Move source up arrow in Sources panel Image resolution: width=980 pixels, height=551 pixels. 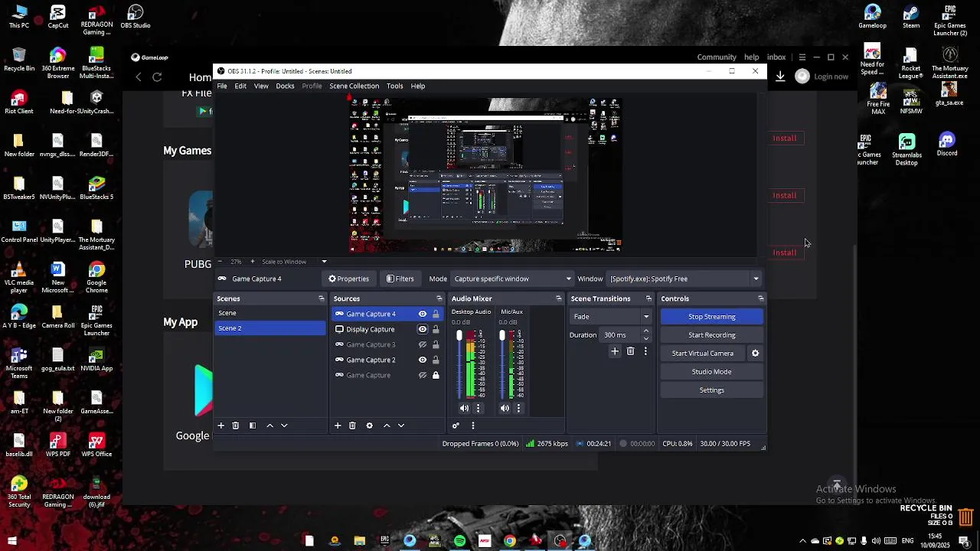[387, 425]
